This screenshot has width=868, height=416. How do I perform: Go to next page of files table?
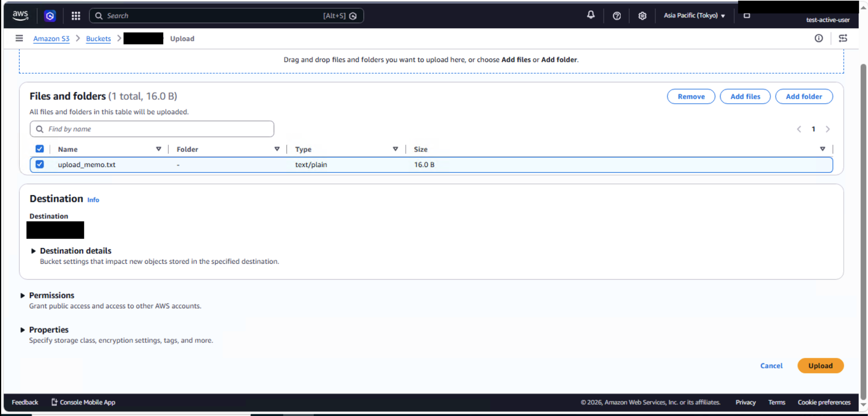point(828,129)
